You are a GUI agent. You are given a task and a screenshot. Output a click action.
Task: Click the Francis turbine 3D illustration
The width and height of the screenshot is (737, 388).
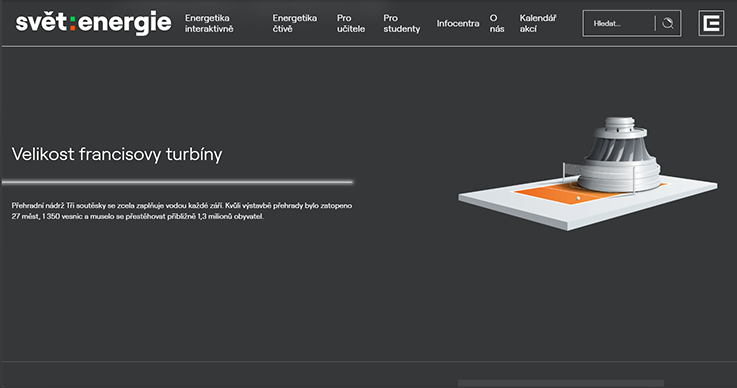588,174
